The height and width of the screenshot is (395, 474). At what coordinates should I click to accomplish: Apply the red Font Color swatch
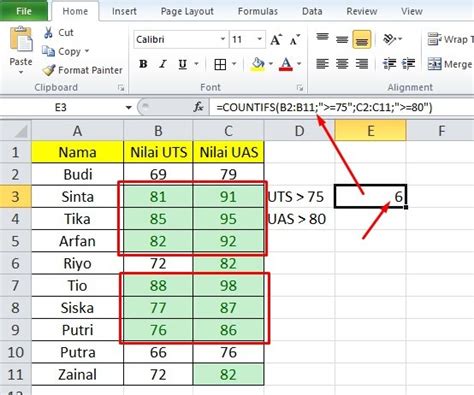click(286, 64)
